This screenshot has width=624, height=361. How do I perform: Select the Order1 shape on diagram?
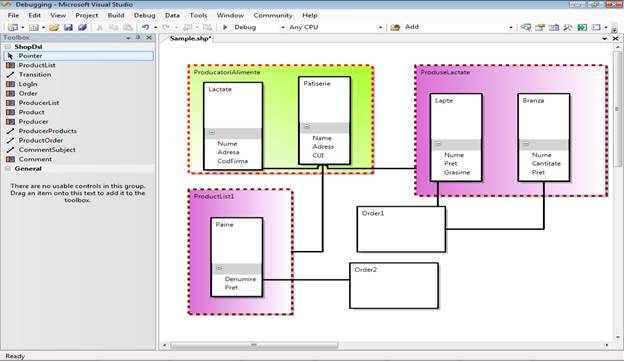coord(401,229)
